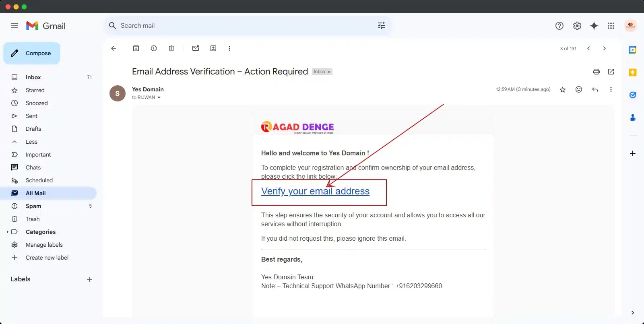Click the Yes Domain sender avatar

point(118,93)
